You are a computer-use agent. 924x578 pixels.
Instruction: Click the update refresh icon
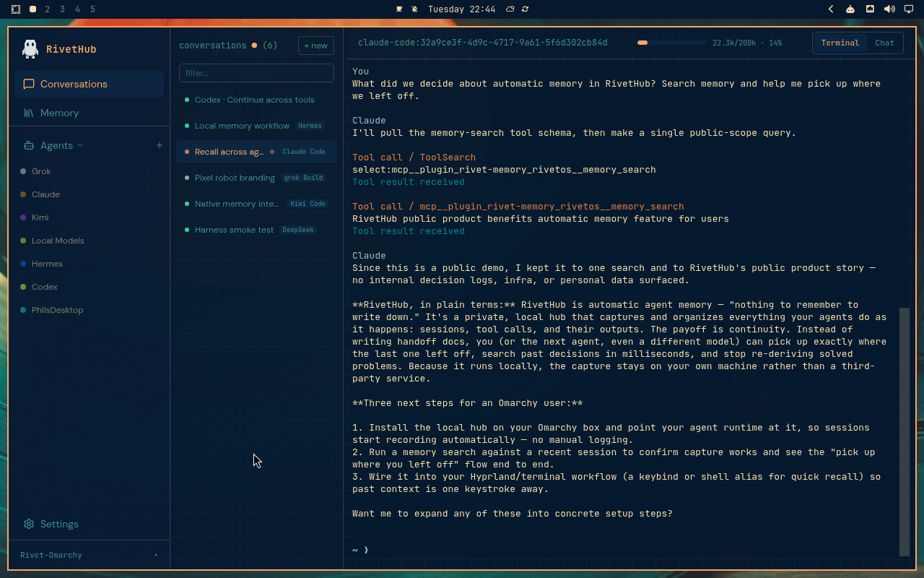point(525,9)
